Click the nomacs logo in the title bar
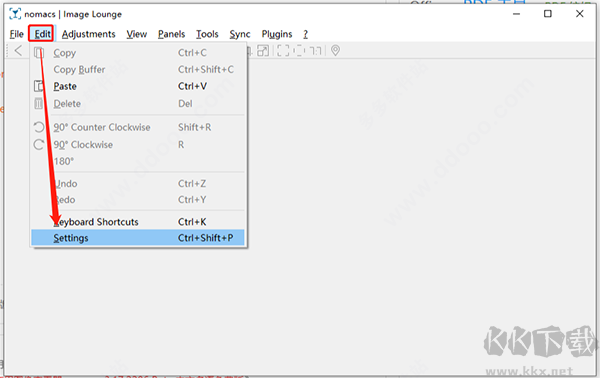The image size is (600, 378). click(x=15, y=14)
